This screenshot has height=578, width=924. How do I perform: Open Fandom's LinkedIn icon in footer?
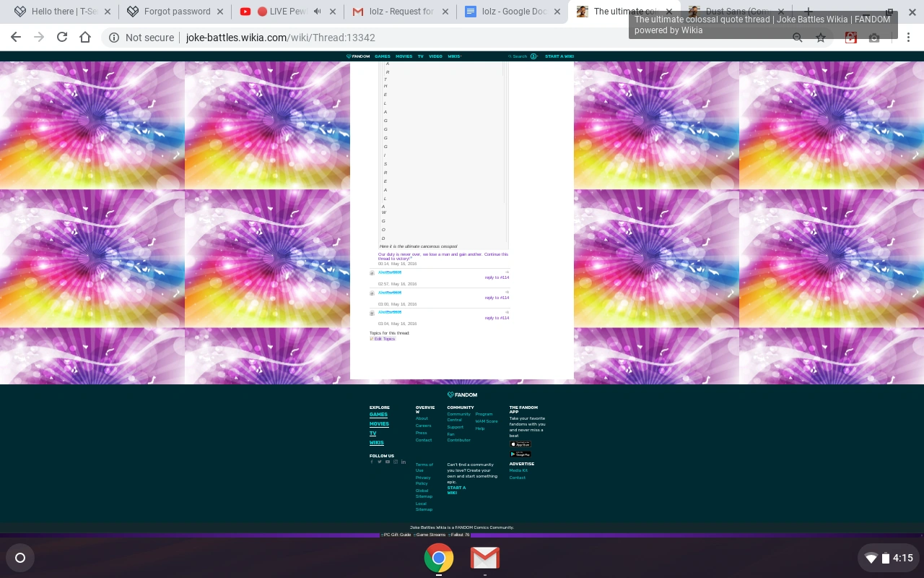coord(404,462)
